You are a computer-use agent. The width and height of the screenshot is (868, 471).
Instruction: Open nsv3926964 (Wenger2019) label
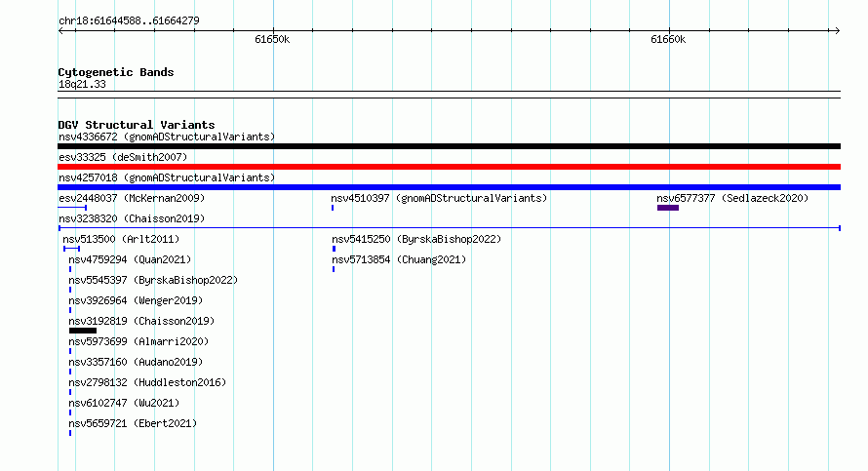(x=136, y=300)
